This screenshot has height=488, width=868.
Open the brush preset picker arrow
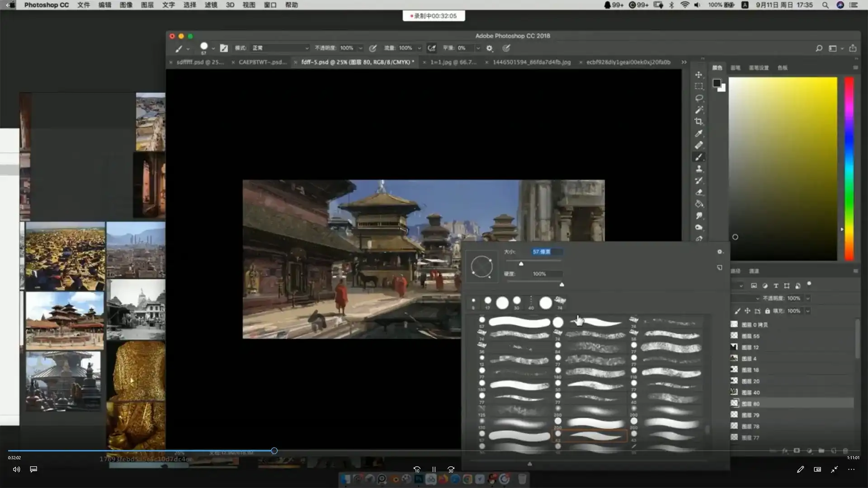point(213,48)
